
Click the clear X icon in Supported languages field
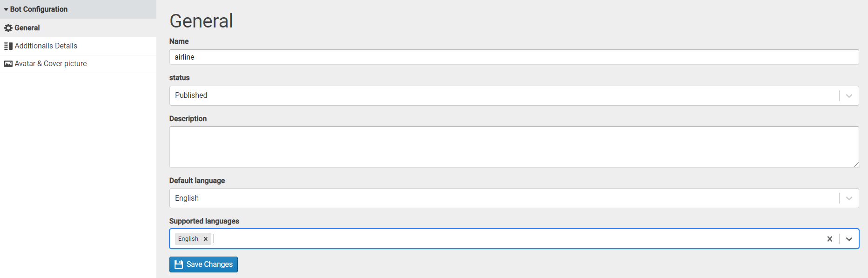tap(830, 238)
